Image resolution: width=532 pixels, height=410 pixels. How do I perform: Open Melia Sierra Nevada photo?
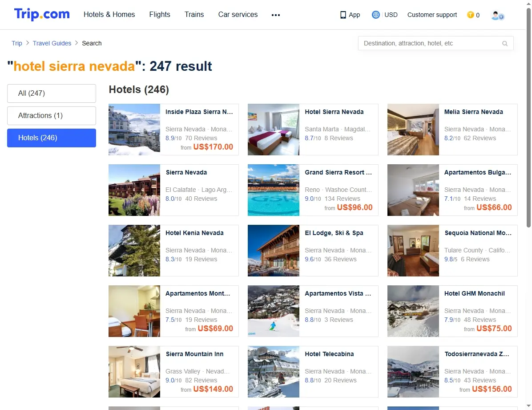click(413, 130)
